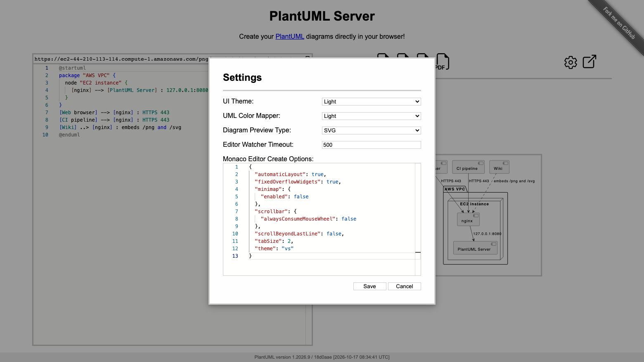Click the [Wiki] ..> [nginx] code line
This screenshot has width=644, height=362.
coord(120,127)
